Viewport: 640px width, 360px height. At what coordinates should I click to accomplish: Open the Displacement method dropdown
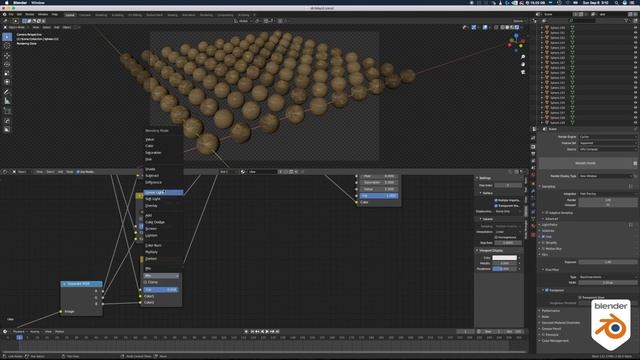click(x=508, y=211)
